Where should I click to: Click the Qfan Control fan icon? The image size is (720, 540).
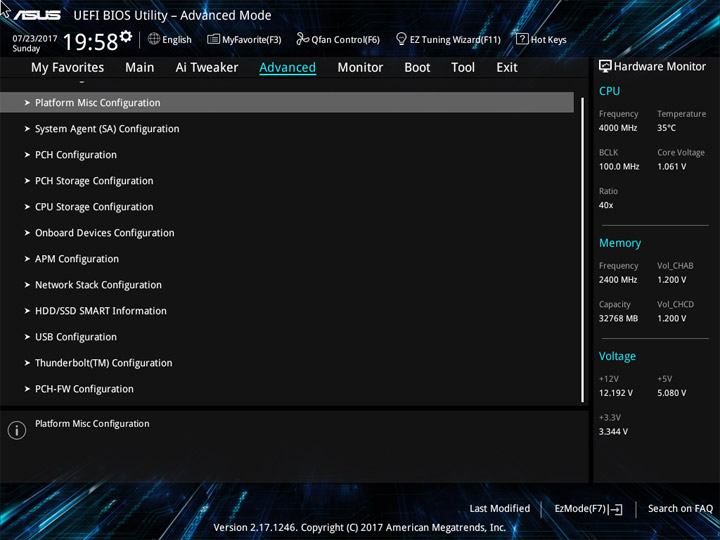point(303,39)
